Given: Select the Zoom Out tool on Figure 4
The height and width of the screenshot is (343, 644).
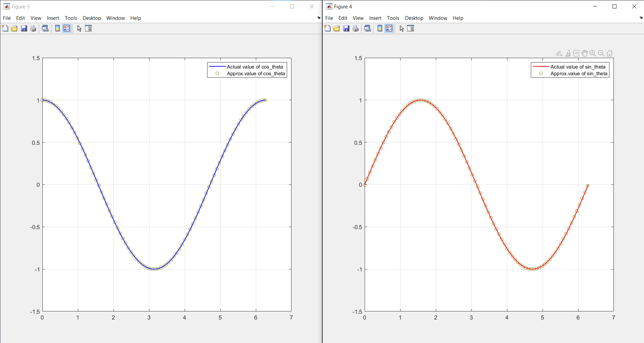Looking at the screenshot, I should (601, 53).
